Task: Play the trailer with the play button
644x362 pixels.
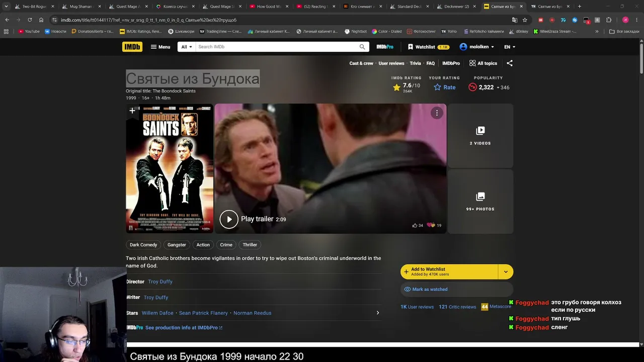Action: pos(229,219)
